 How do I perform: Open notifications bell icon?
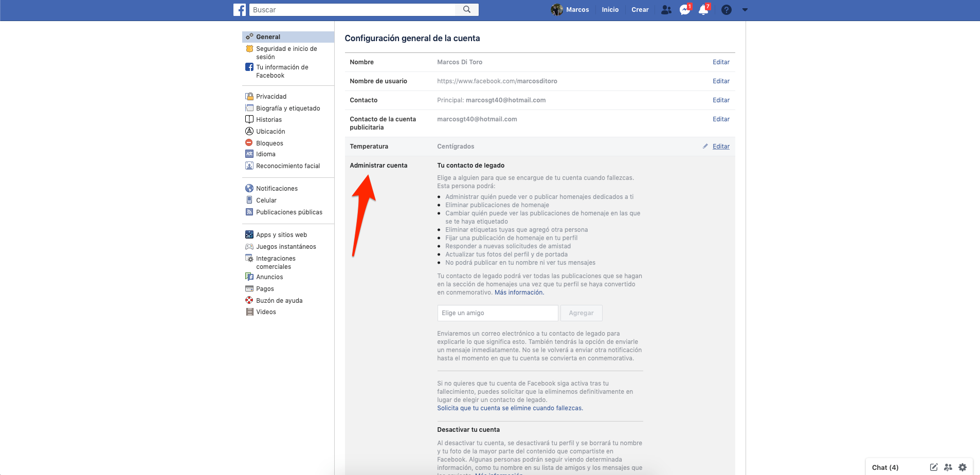coord(703,10)
